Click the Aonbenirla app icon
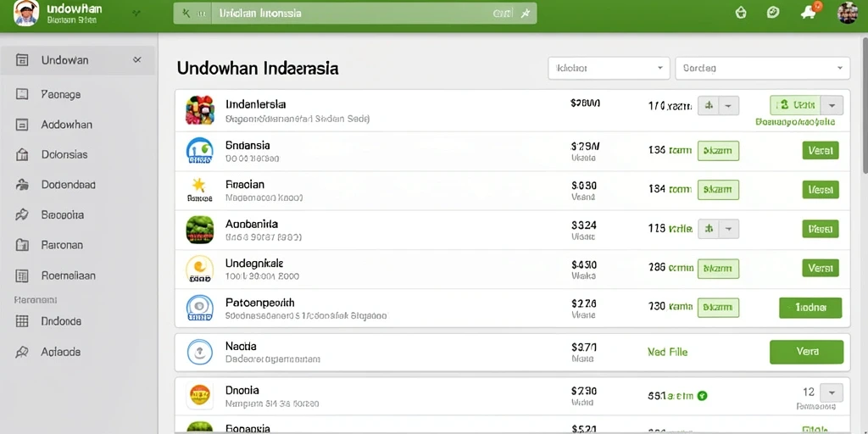This screenshot has height=434, width=868. [x=200, y=230]
